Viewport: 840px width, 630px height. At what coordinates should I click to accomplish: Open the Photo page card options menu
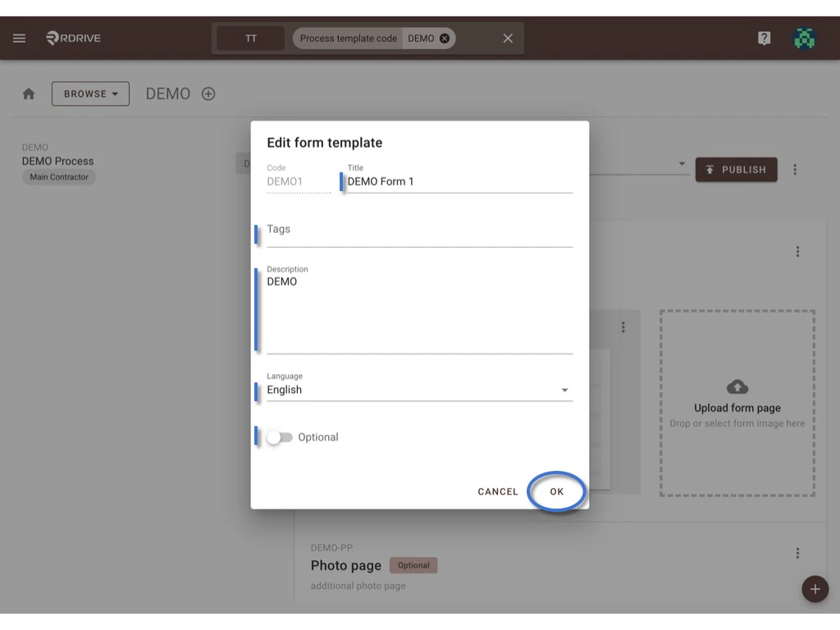click(797, 555)
